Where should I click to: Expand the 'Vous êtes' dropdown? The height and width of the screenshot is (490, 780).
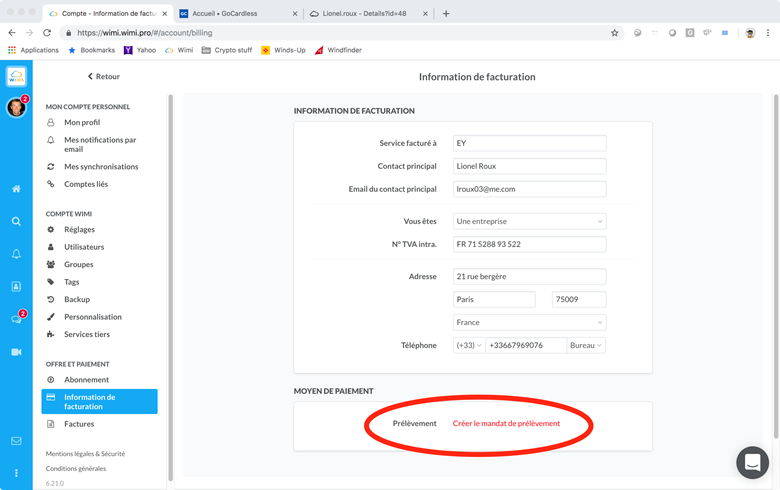click(x=529, y=221)
